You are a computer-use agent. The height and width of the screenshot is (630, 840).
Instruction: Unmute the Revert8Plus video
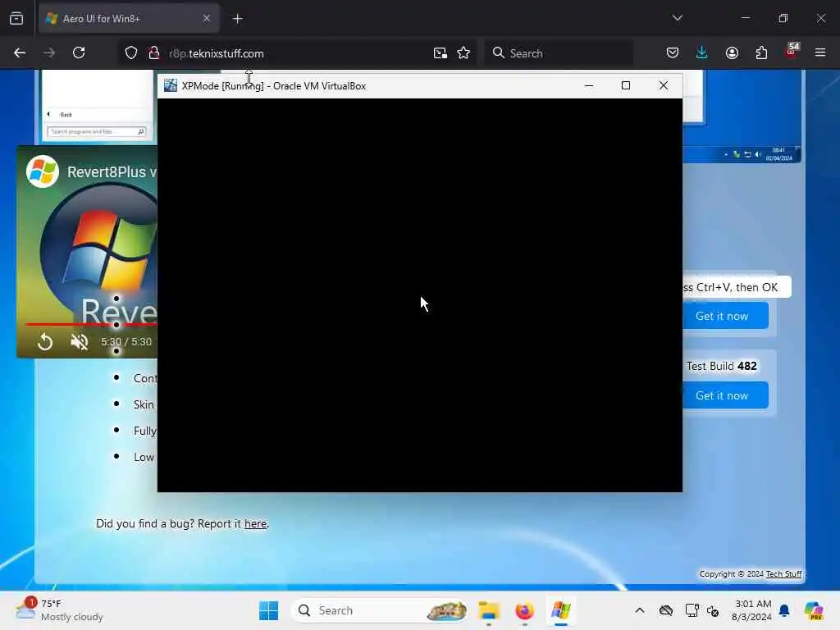[x=80, y=342]
